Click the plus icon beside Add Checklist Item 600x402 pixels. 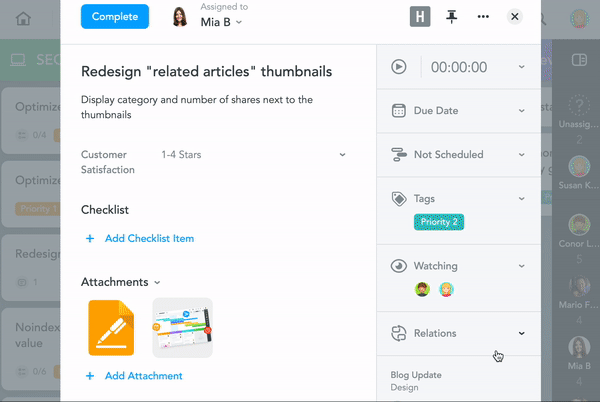tap(90, 239)
